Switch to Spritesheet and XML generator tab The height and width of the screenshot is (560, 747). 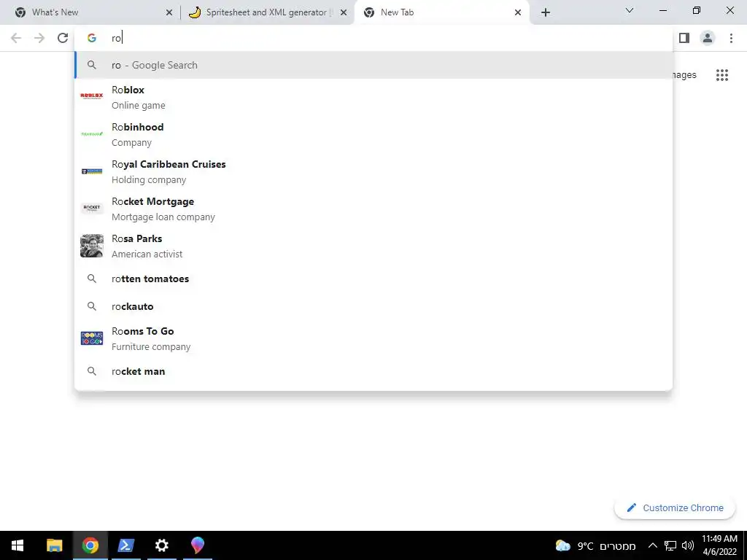pos(267,12)
